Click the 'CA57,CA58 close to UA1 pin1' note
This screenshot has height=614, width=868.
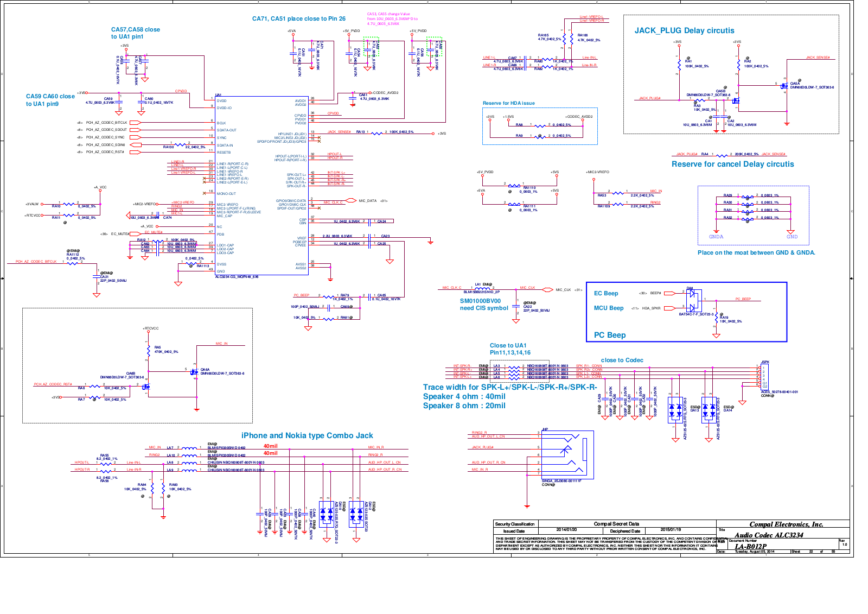[136, 33]
